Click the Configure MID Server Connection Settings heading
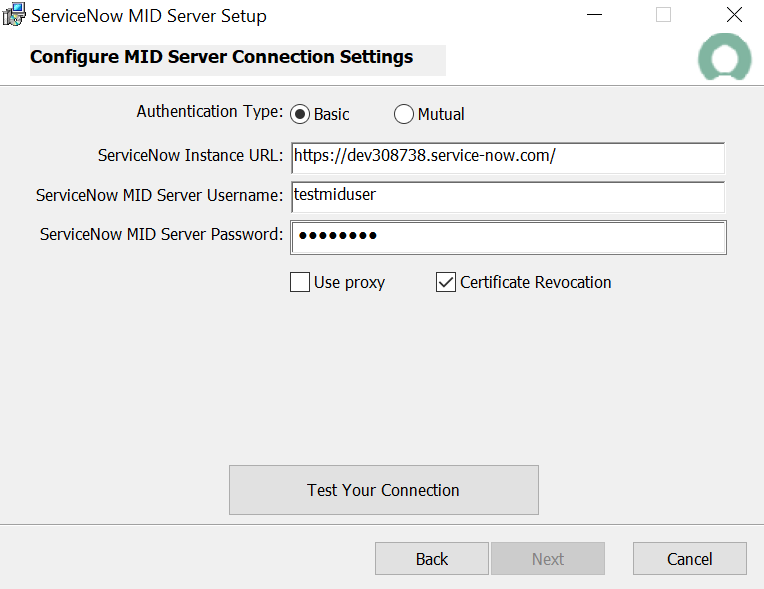Screen dimensions: 764x589 point(222,57)
